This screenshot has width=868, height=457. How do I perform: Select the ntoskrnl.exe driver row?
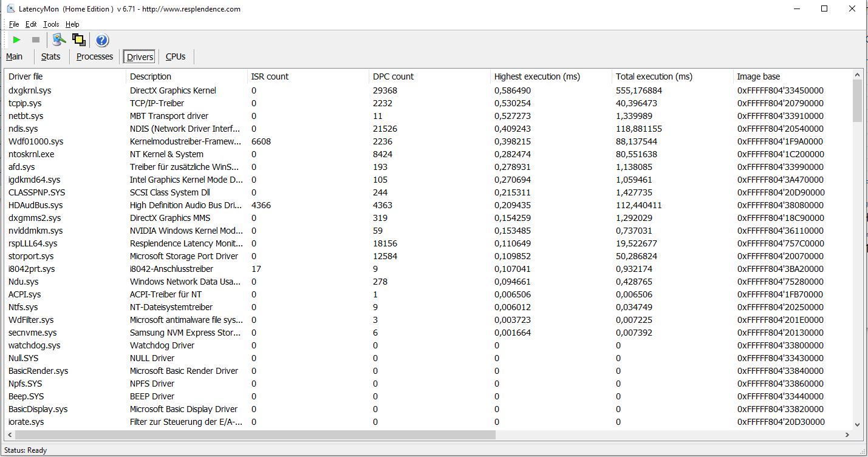[428, 154]
